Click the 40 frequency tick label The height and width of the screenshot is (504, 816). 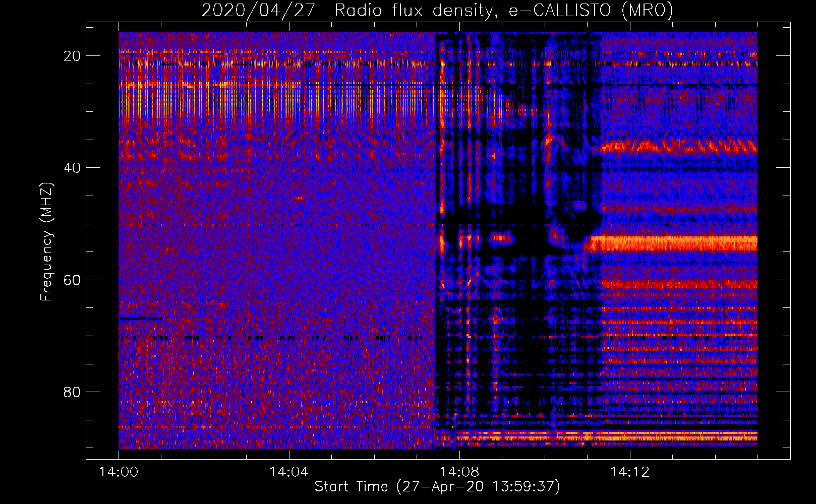72,168
